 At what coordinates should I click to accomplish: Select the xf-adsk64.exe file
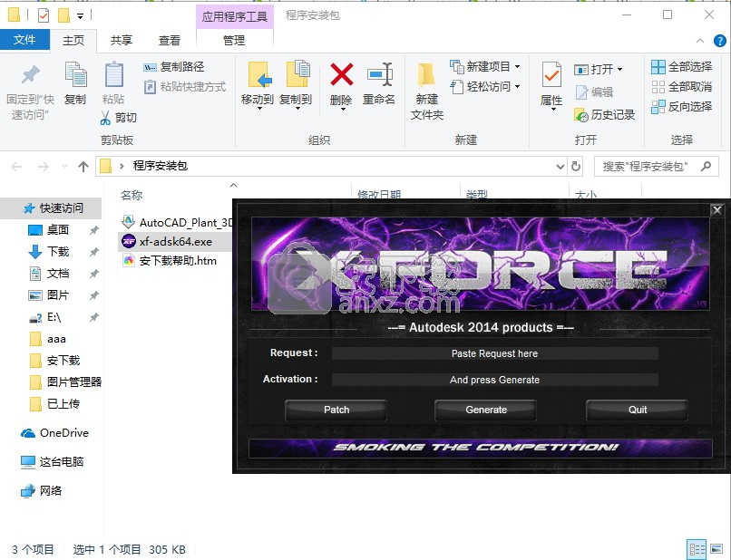click(175, 241)
